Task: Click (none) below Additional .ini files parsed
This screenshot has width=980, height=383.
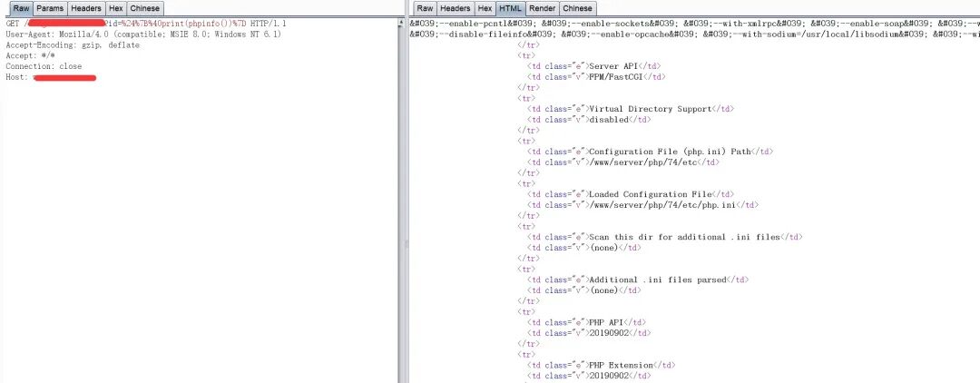Action: coord(583,290)
